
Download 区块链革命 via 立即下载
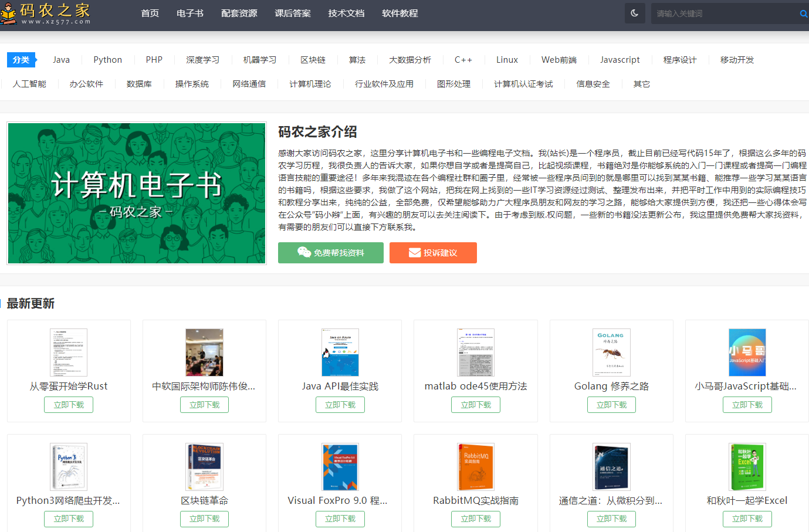[205, 519]
